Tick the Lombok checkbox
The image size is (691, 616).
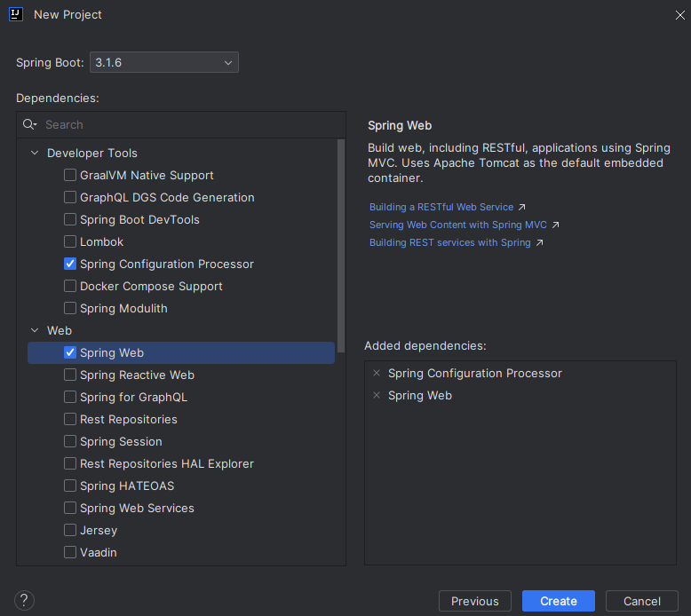click(70, 241)
